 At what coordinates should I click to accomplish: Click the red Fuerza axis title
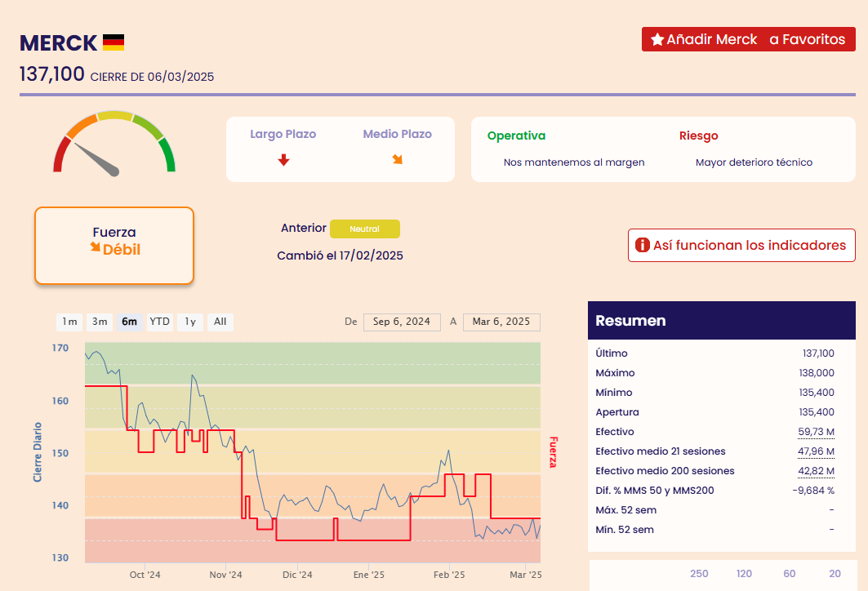click(553, 452)
